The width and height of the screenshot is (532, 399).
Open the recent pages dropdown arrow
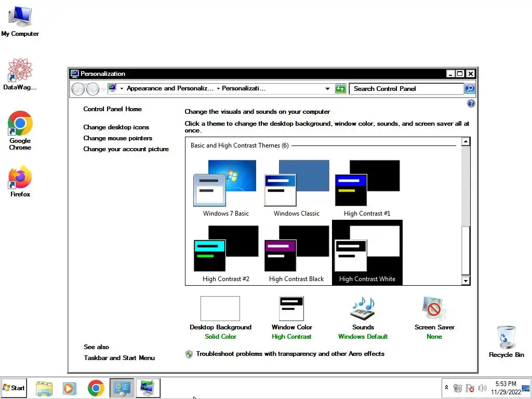[x=103, y=89]
